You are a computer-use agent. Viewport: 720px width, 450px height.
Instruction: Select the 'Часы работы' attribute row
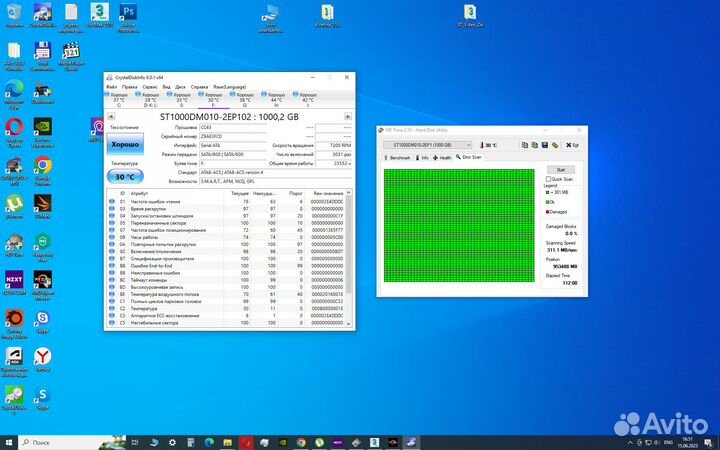[227, 237]
